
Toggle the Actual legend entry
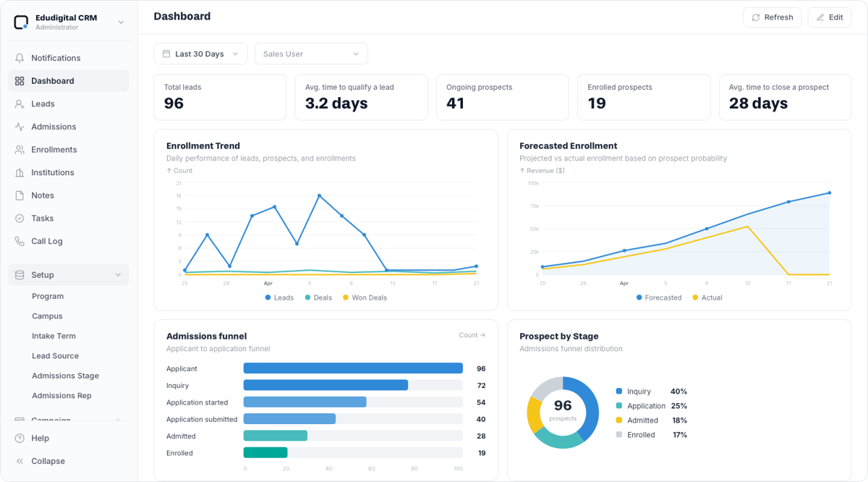coord(707,297)
